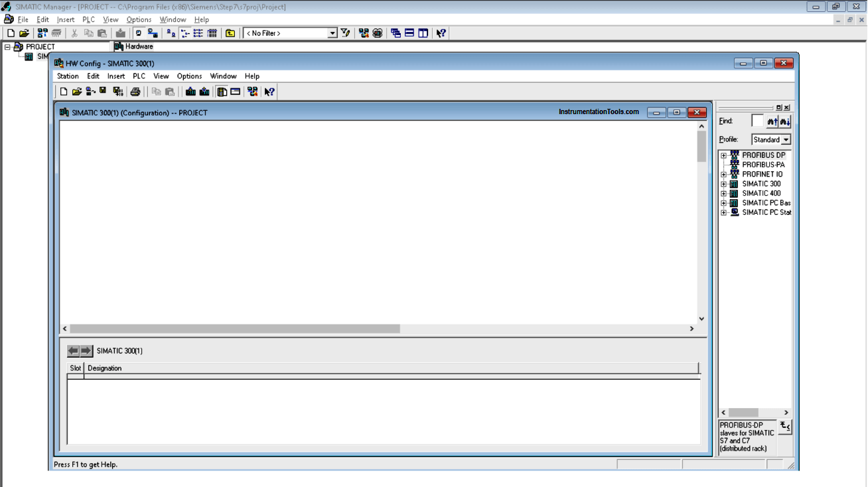Click Simulation On/Off icon in SIMATIC Manager toolbar

(x=377, y=33)
